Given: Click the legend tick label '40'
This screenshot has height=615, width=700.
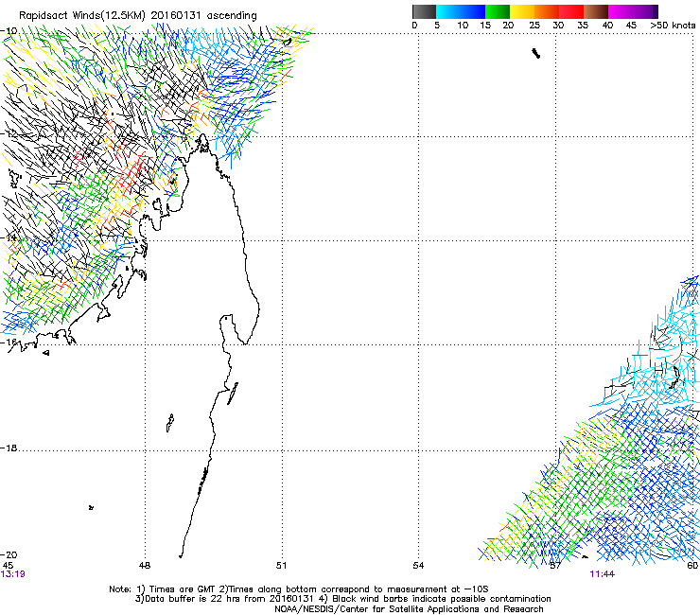Looking at the screenshot, I should tap(607, 26).
